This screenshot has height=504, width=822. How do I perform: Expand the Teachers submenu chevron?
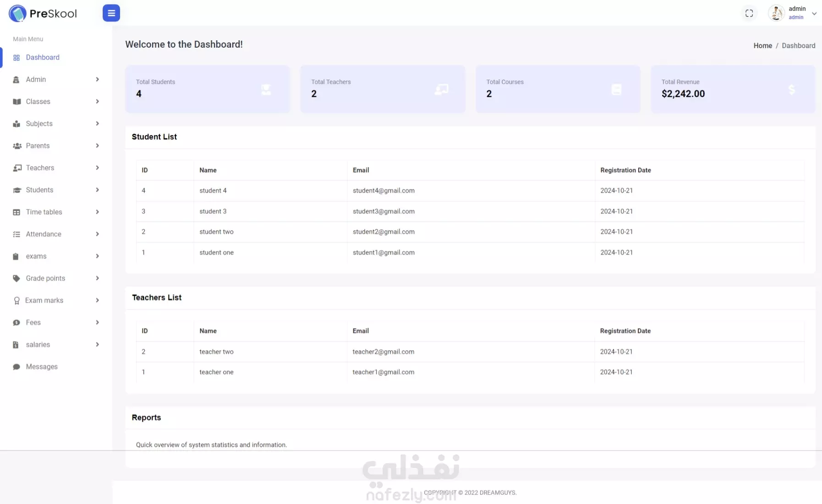(x=97, y=168)
